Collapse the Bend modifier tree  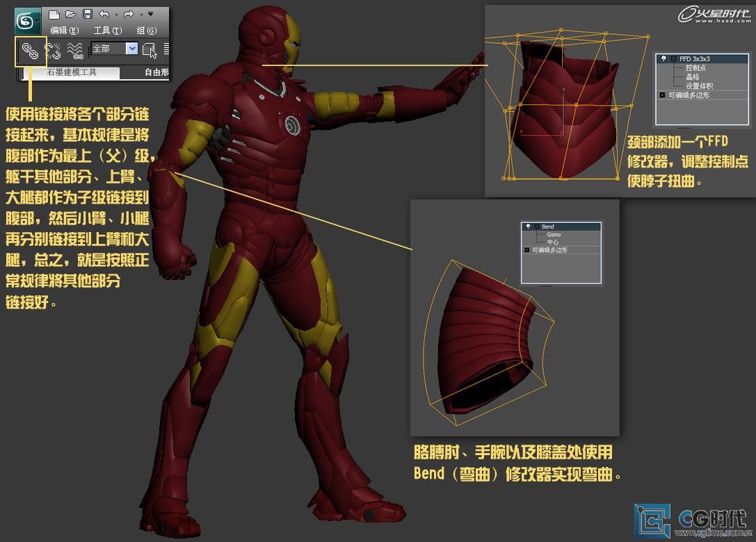[x=536, y=227]
